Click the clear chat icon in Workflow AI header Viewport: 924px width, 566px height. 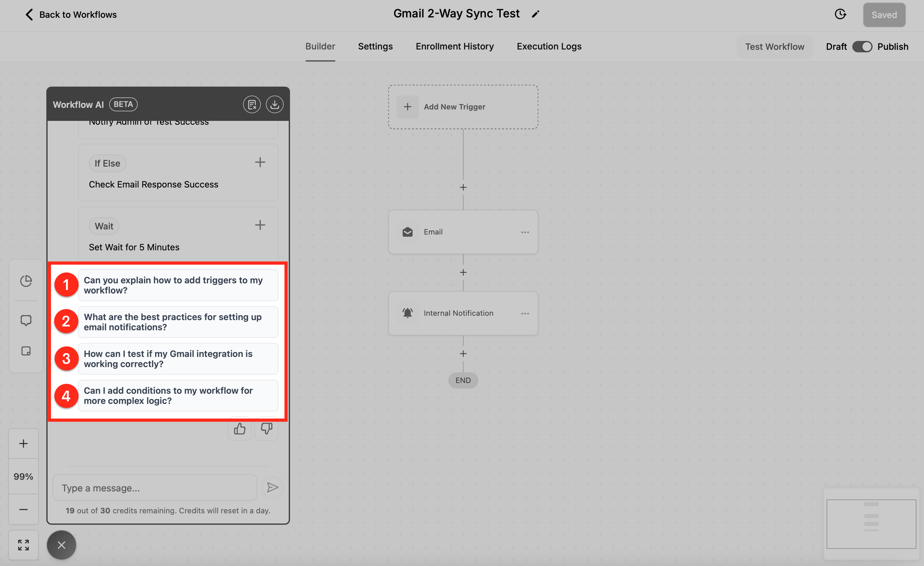coord(252,105)
